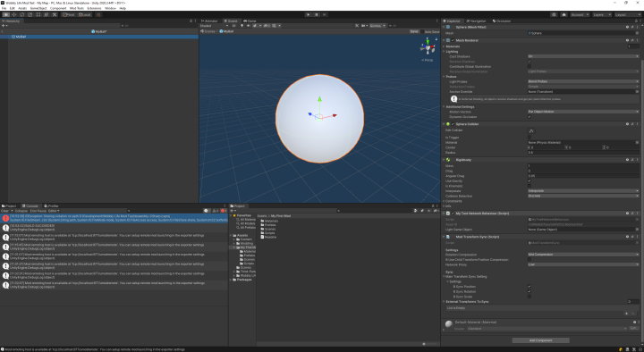Toggle Sync Position checkbox
The image size is (644, 352).
pyautogui.click(x=530, y=287)
